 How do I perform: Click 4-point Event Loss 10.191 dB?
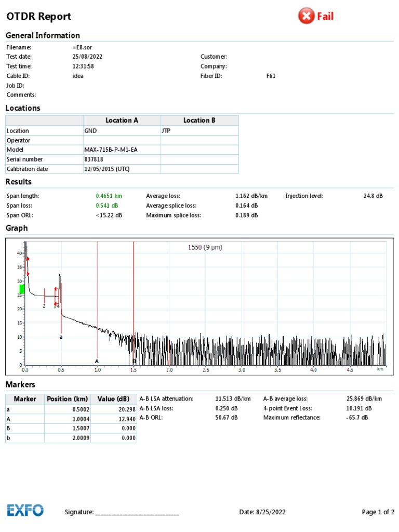358,408
